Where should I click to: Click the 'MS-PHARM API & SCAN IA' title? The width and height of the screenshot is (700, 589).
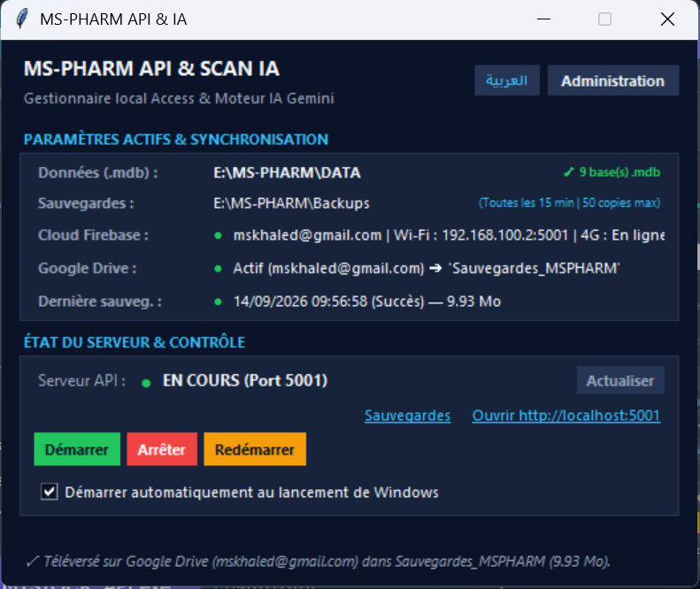(x=152, y=69)
